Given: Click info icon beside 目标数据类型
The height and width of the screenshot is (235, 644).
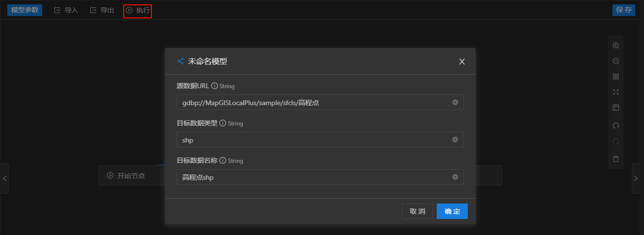Looking at the screenshot, I should pos(223,124).
